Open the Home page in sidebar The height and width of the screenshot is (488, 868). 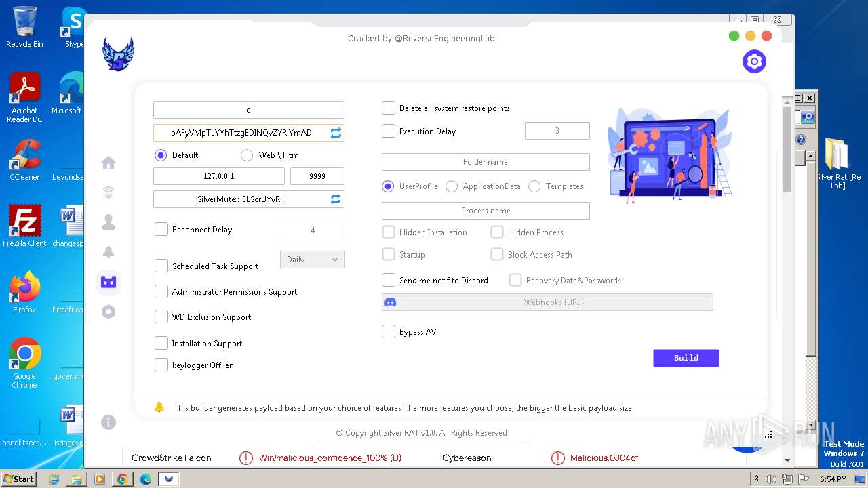tap(108, 163)
